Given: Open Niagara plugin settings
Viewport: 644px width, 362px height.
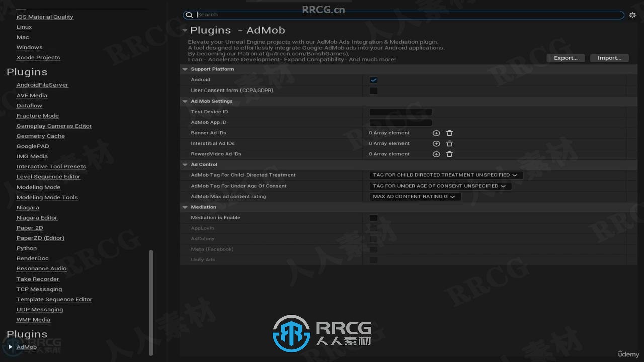Looking at the screenshot, I should [28, 208].
